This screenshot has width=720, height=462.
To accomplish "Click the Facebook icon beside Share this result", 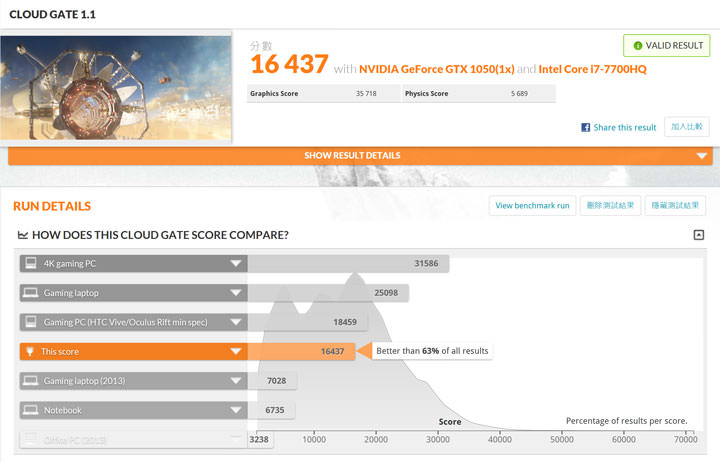I will point(586,128).
